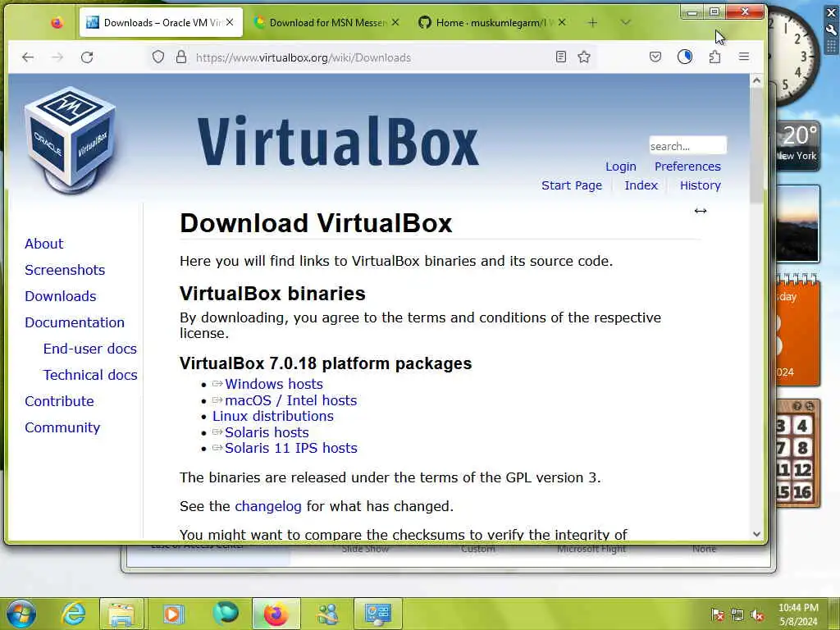This screenshot has width=840, height=630.
Task: Click the Firefox taskbar button
Action: click(x=276, y=614)
